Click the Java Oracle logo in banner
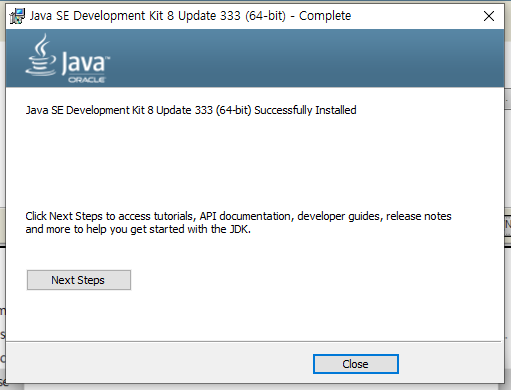The height and width of the screenshot is (390, 511). 68,59
